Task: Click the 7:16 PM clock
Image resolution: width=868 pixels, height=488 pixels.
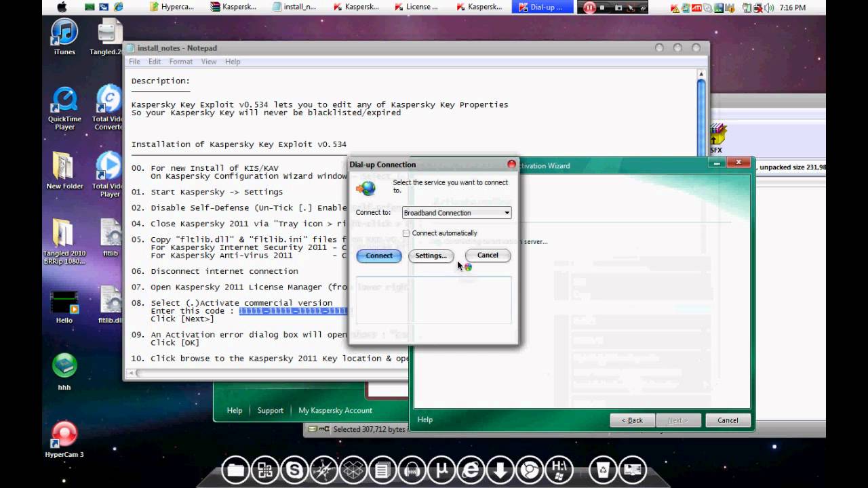Action: (793, 7)
